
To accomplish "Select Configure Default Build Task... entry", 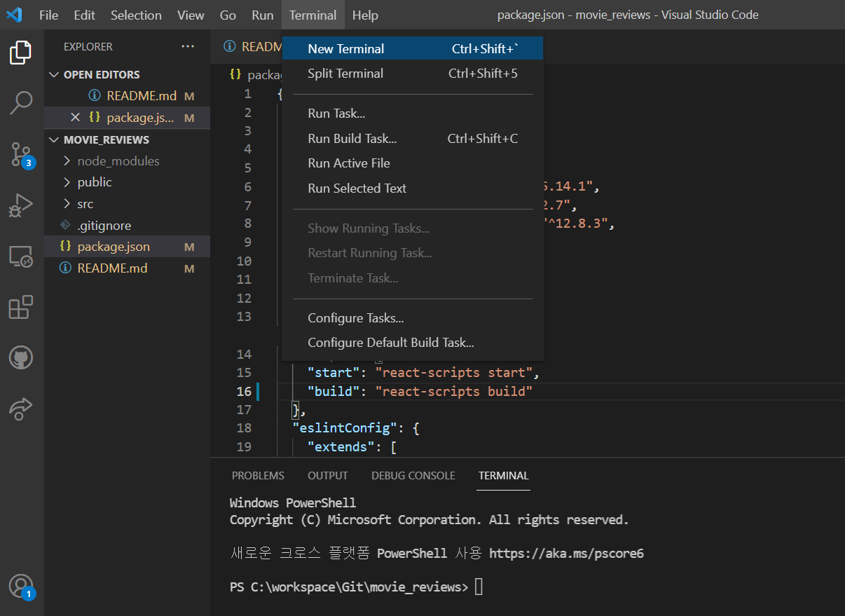I will (x=413, y=343).
